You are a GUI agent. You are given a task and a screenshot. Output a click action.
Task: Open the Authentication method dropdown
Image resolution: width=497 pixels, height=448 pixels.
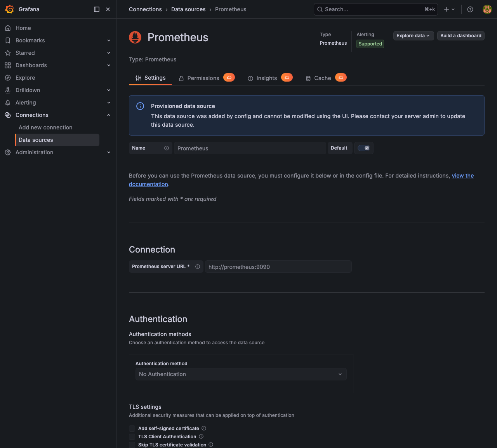coord(241,374)
